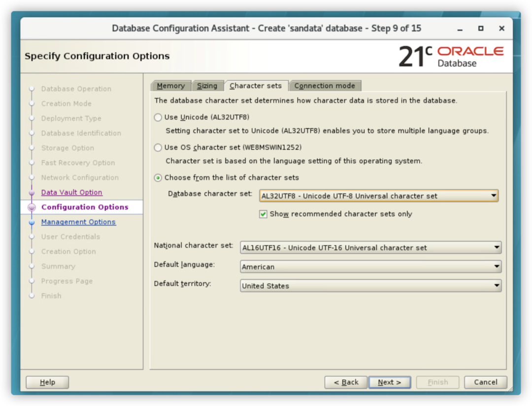532x406 pixels.
Task: Select the Configuration Options step in sidebar
Action: tap(85, 207)
